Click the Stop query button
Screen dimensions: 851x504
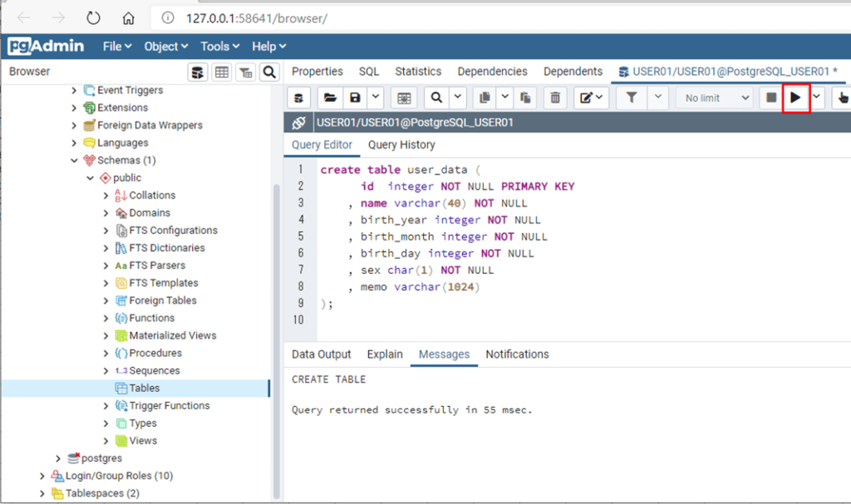[x=771, y=98]
